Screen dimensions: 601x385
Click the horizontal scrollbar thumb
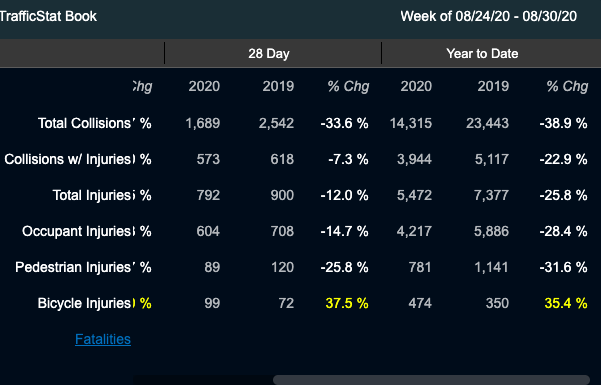click(431, 380)
